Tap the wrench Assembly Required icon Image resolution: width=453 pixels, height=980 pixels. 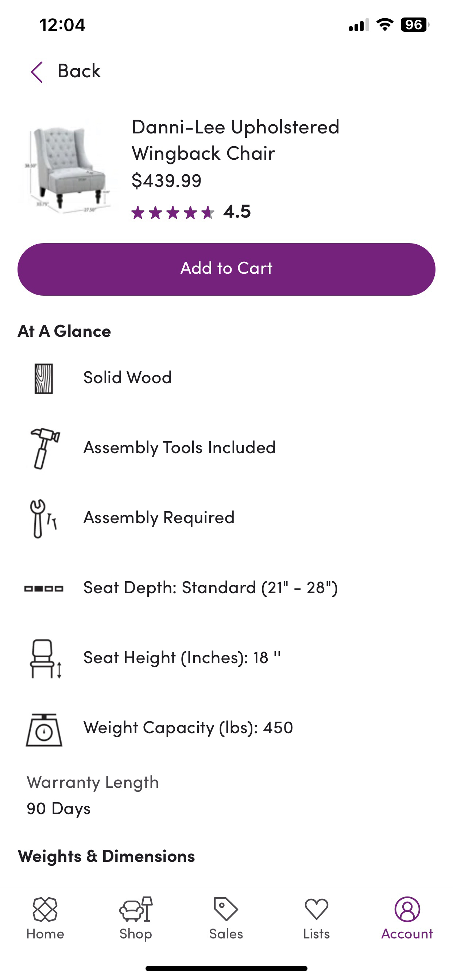[x=43, y=518]
